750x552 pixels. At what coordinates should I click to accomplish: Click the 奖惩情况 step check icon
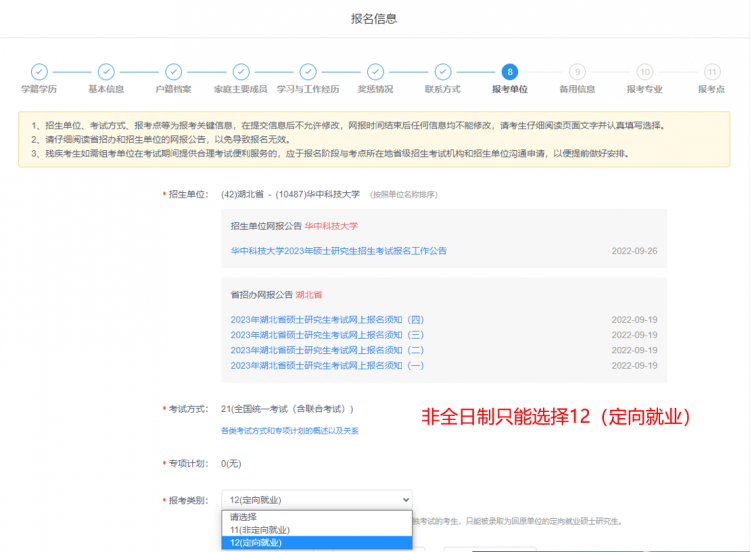pyautogui.click(x=375, y=72)
